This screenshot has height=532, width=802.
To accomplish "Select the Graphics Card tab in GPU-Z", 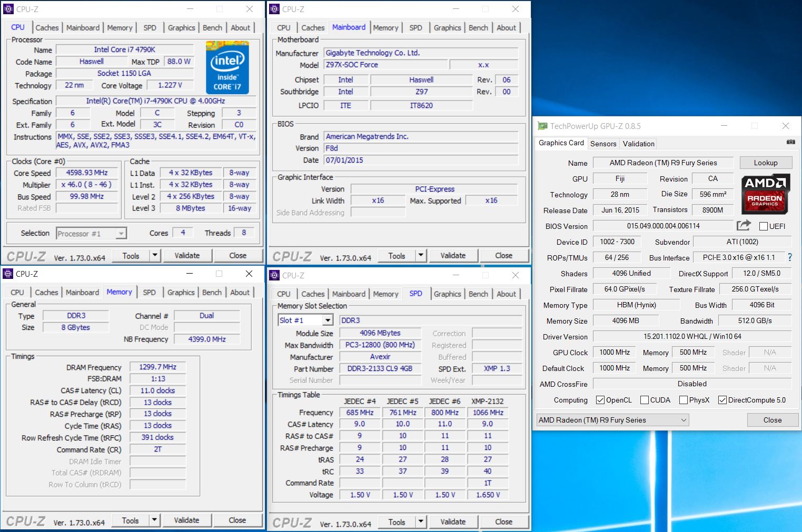I will click(x=561, y=143).
